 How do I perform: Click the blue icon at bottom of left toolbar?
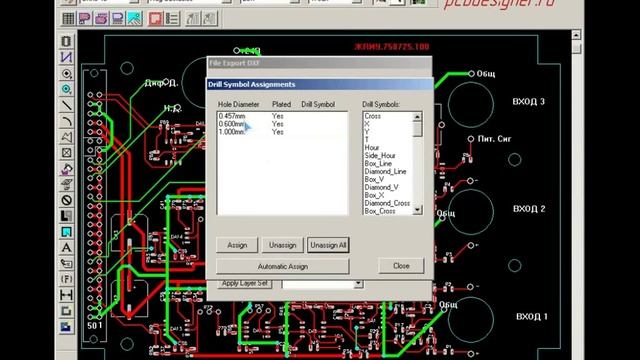[x=67, y=327]
